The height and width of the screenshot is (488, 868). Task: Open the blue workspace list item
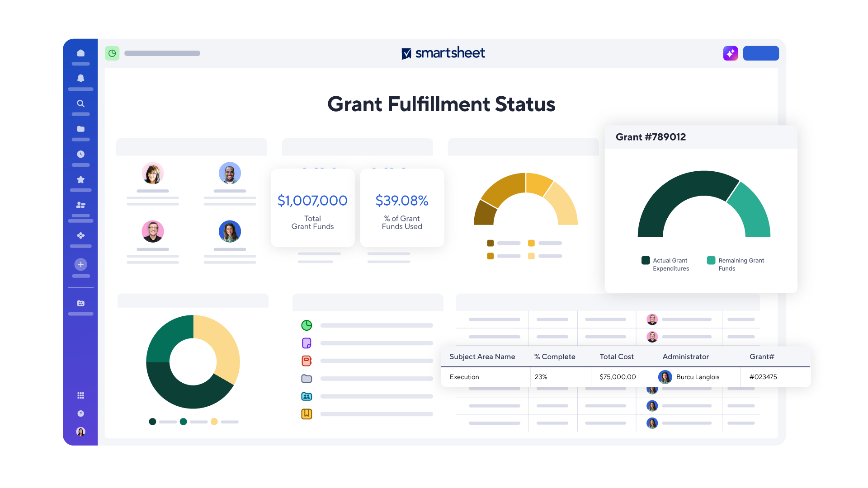pos(307,396)
